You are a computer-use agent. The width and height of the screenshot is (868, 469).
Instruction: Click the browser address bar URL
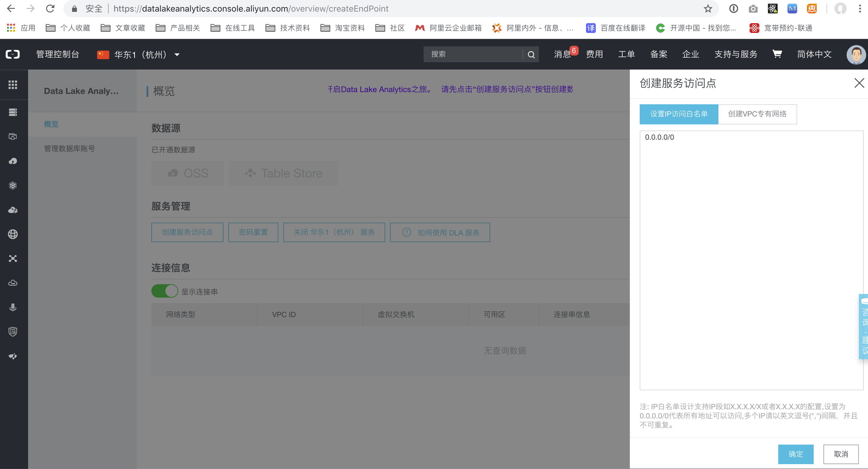tap(251, 9)
